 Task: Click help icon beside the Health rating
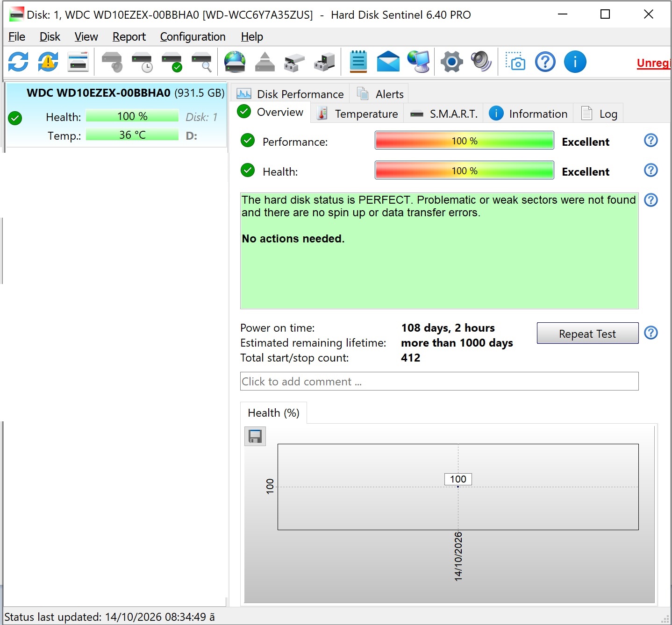click(651, 170)
